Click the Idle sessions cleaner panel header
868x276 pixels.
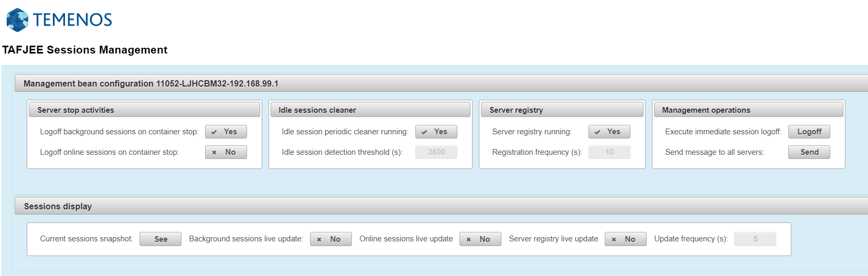317,110
